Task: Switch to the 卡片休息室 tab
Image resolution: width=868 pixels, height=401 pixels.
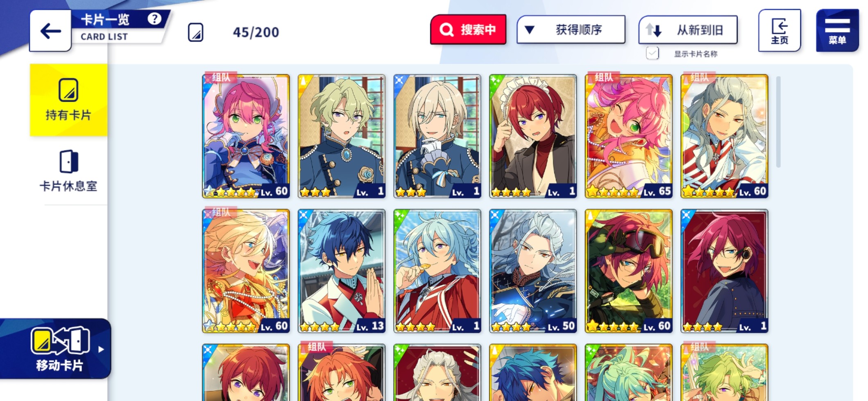Action: point(68,171)
